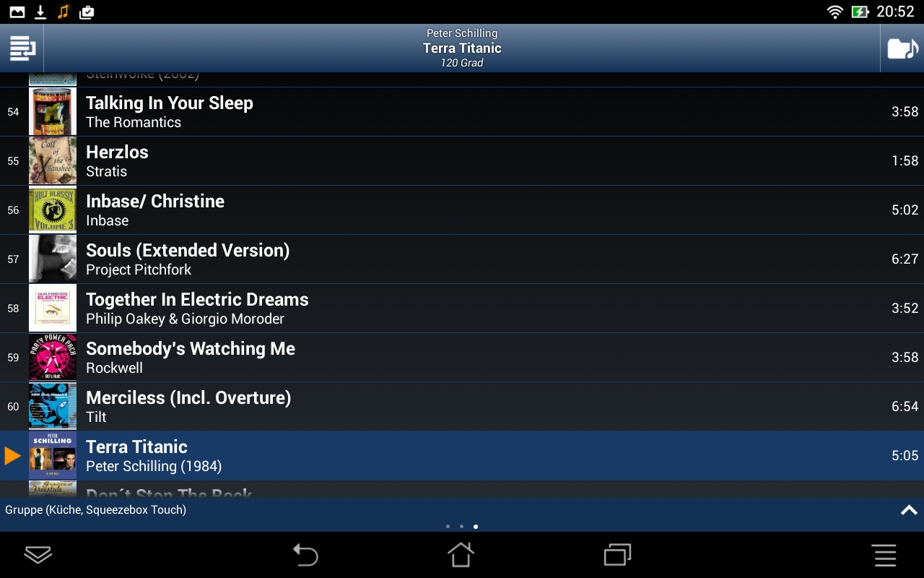Tap the now playing Terra Titanic header title
924x578 pixels.
pos(462,48)
